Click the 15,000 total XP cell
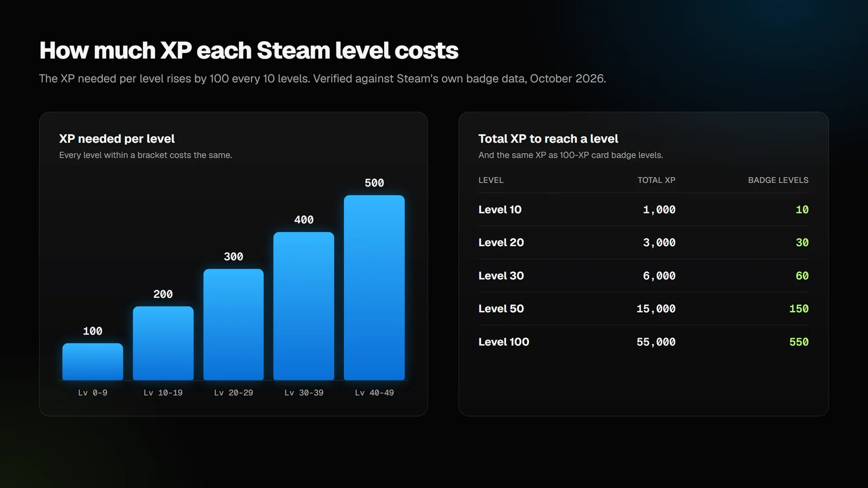The image size is (868, 488). [x=656, y=309]
